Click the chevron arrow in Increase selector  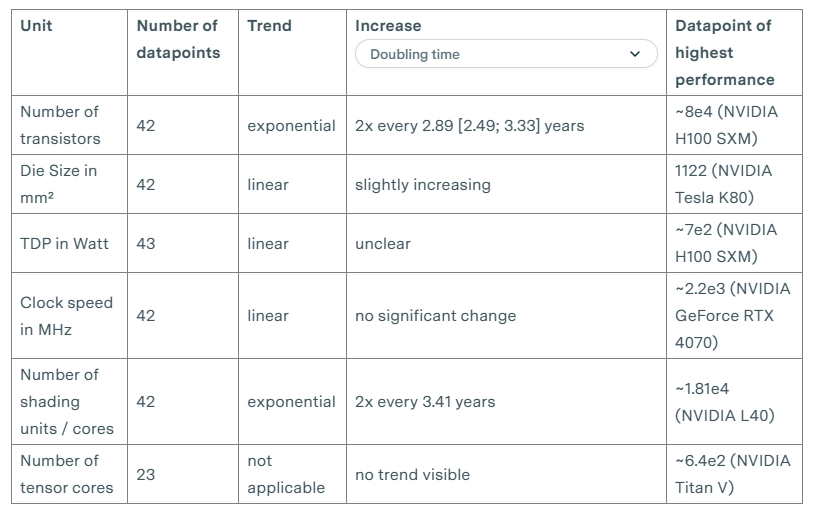click(635, 54)
